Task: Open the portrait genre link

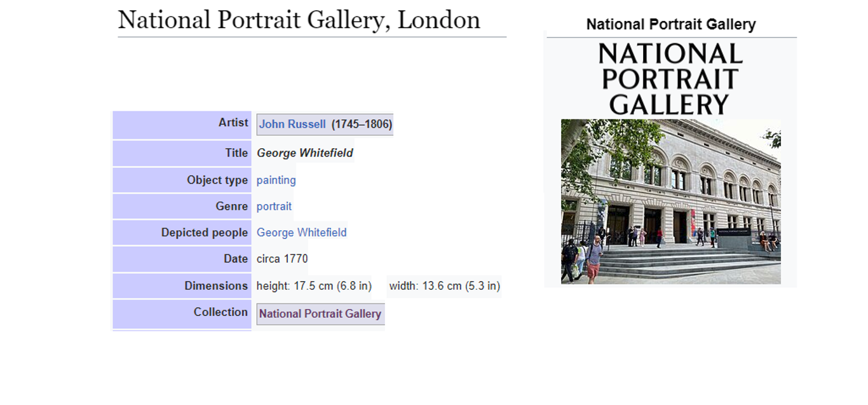Action: click(x=274, y=206)
